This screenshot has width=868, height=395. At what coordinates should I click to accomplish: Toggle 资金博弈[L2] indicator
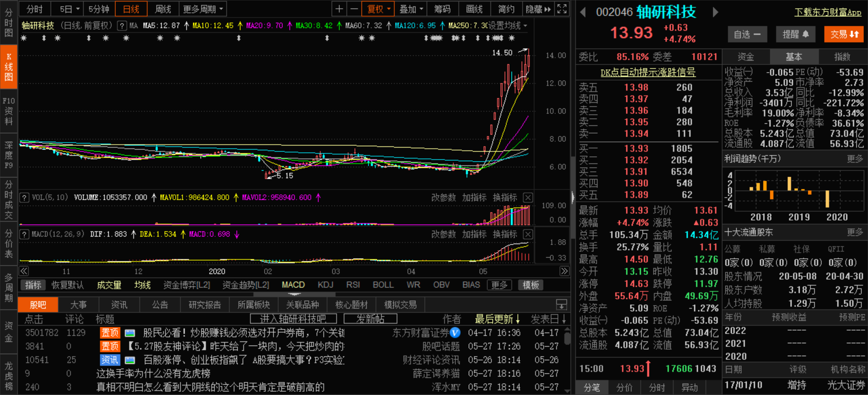(187, 285)
